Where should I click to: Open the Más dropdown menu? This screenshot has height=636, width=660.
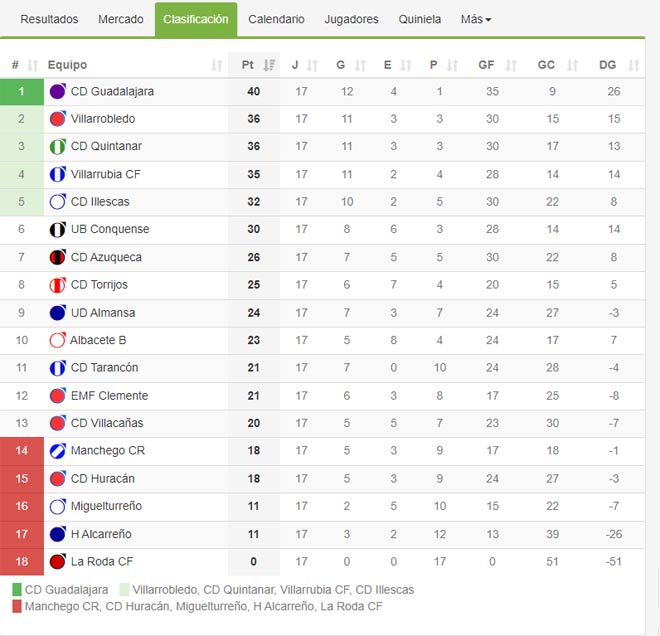click(x=476, y=19)
